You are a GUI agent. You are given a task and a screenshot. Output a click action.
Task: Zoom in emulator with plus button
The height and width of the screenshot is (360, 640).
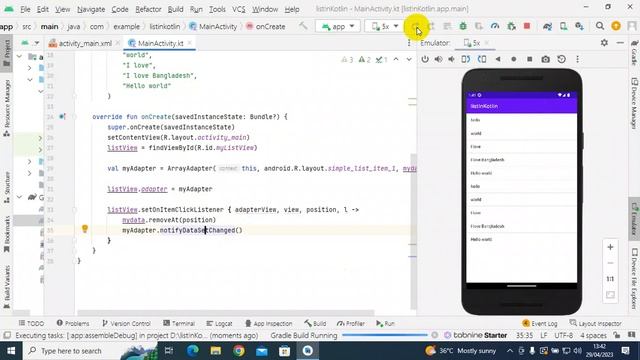click(610, 247)
